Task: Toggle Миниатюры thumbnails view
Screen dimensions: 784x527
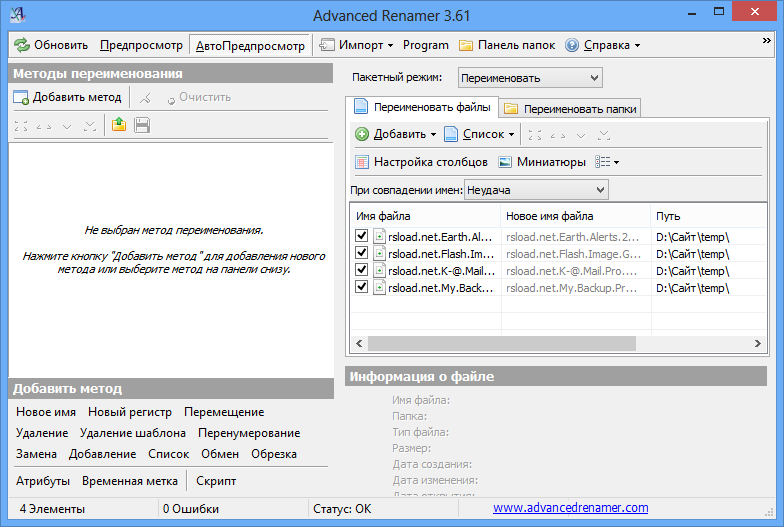Action: [x=541, y=162]
